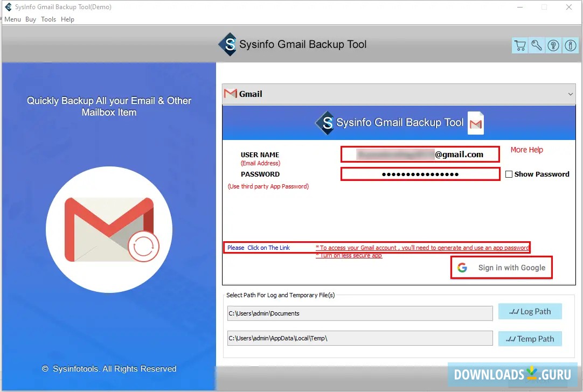Image resolution: width=583 pixels, height=392 pixels.
Task: Click the small Gmail icon beside the form title
Action: pyautogui.click(x=475, y=123)
